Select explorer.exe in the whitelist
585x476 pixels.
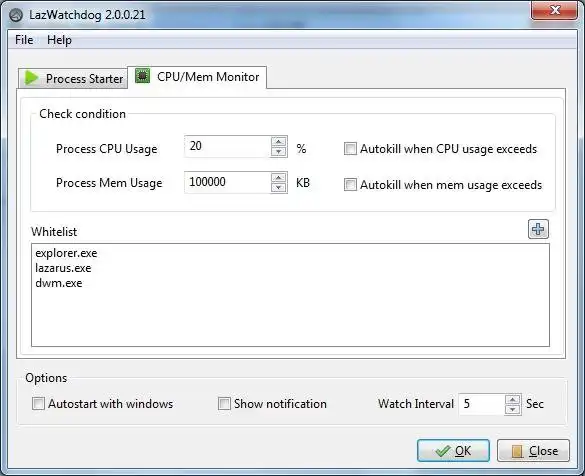[x=66, y=253]
